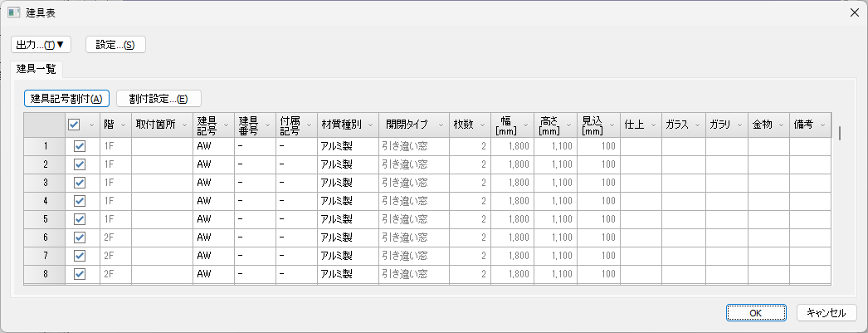The image size is (868, 333).
Task: Open the 備考 column filter dropdown
Action: [x=822, y=125]
